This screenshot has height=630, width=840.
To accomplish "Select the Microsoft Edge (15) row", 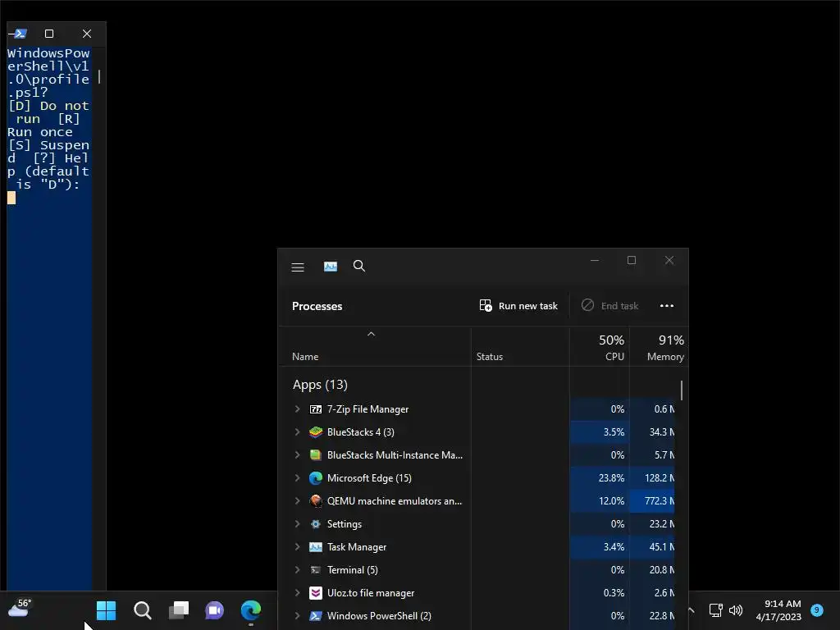I will 369,478.
